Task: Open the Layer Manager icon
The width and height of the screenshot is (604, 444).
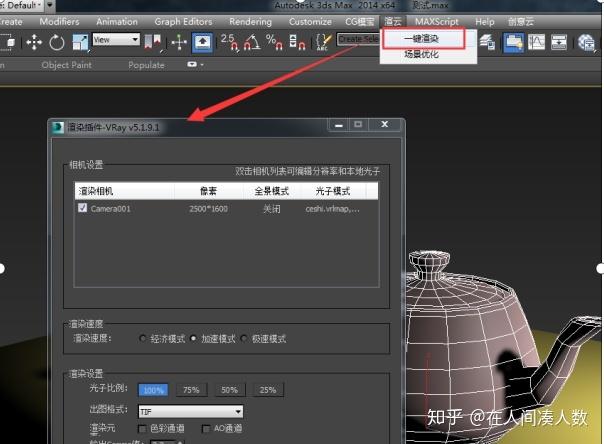Action: tap(488, 42)
